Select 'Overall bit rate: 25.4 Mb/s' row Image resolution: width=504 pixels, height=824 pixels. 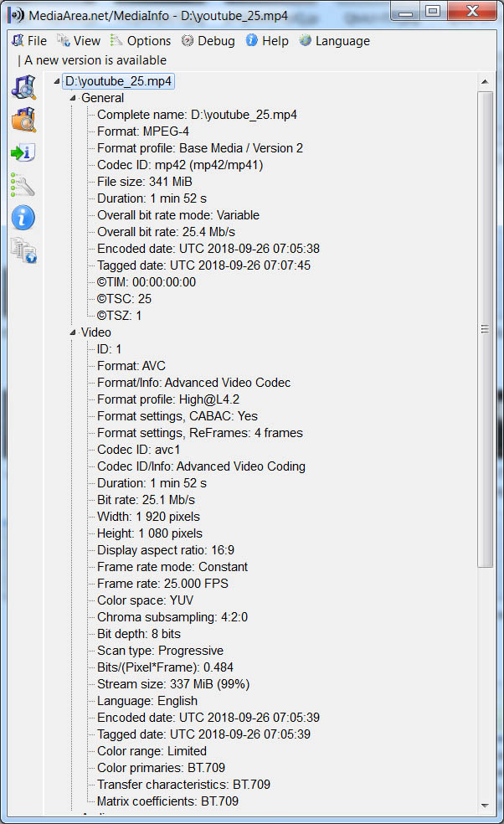coord(166,232)
